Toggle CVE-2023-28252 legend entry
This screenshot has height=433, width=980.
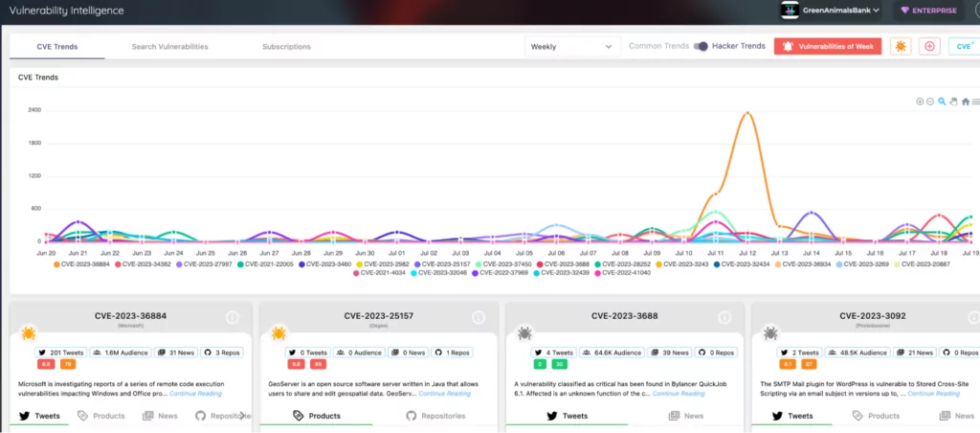coord(623,264)
